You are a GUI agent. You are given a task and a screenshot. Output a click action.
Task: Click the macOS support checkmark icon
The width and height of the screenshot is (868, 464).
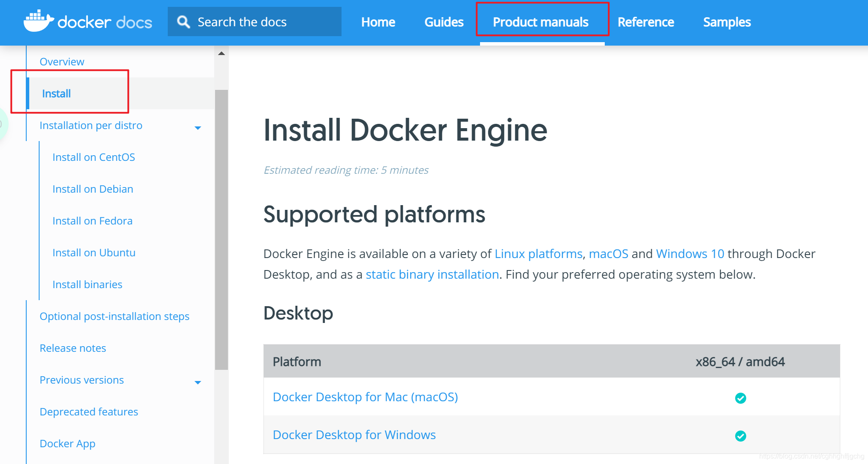tap(740, 398)
